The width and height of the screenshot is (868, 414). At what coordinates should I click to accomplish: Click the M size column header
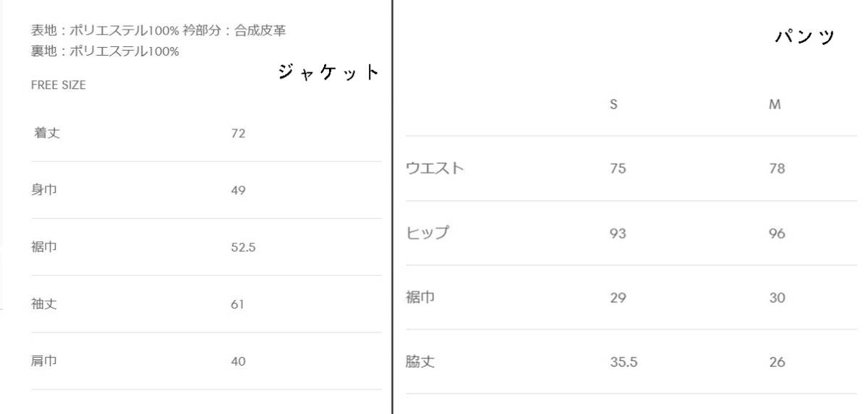pos(775,105)
